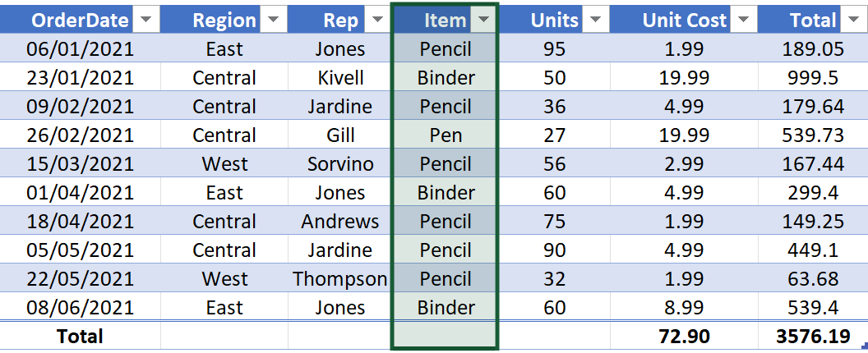Select the Thompson rep cell
Screen dimensions: 868x353
(x=340, y=279)
